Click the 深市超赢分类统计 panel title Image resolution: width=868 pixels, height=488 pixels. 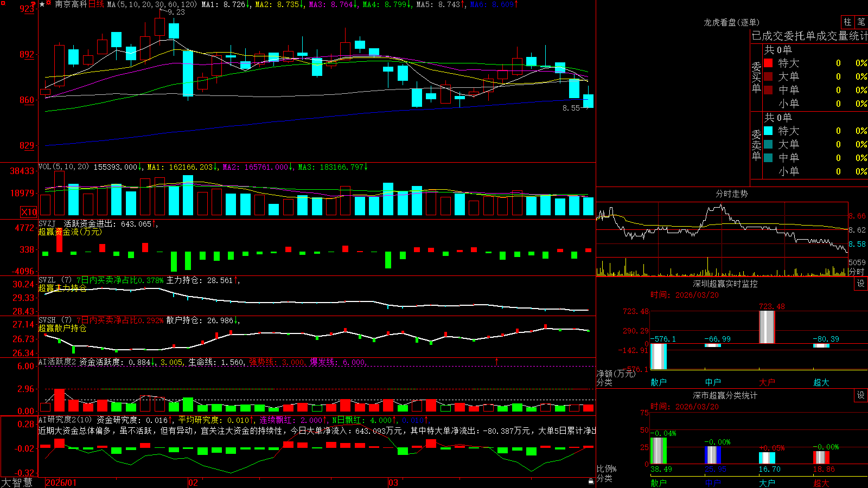(725, 395)
